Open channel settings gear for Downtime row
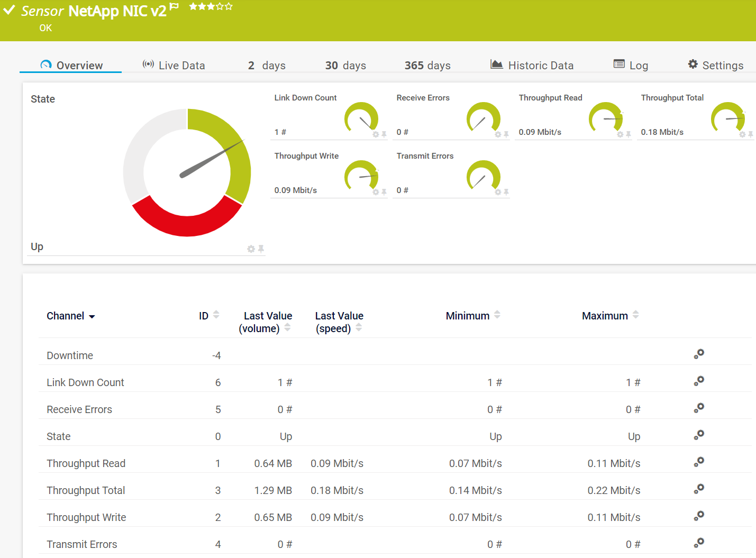 (699, 354)
